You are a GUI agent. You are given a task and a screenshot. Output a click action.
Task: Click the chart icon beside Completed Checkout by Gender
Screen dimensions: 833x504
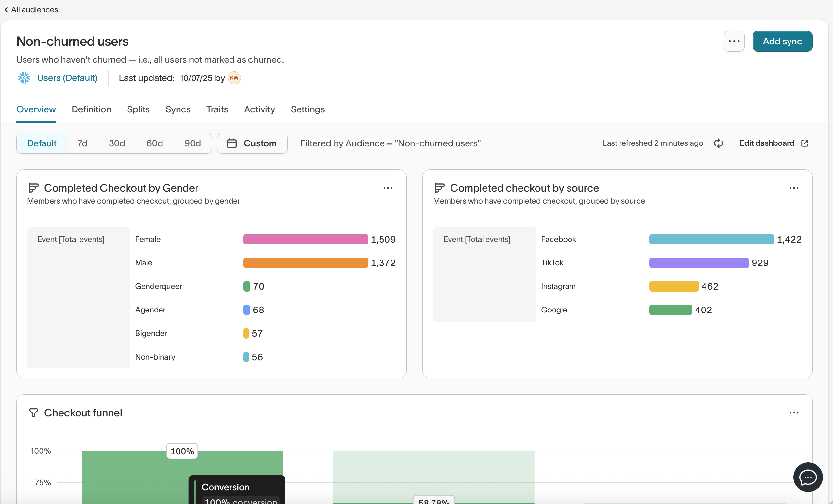click(33, 188)
